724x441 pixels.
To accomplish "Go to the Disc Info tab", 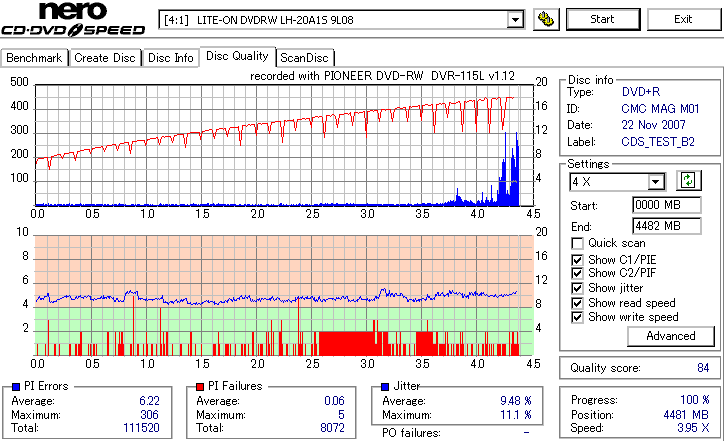I will 170,58.
